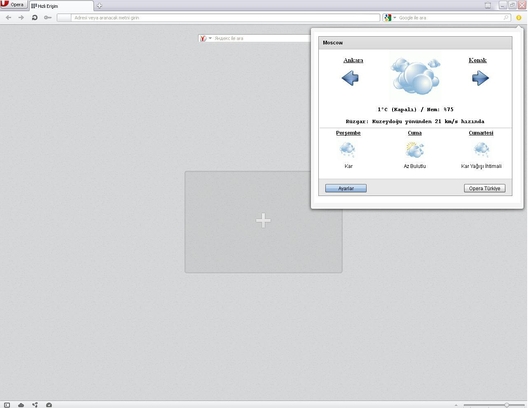Go back with the back arrow
Image resolution: width=528 pixels, height=408 pixels.
coord(8,18)
